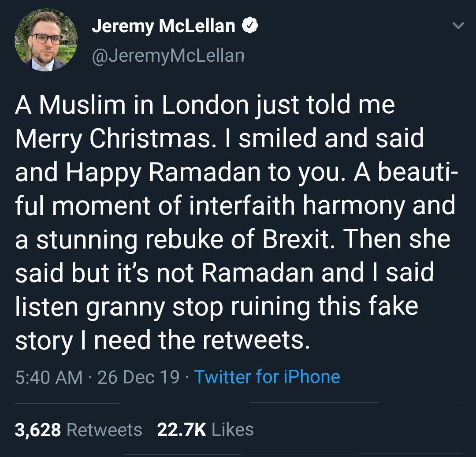This screenshot has height=457, width=476.
Task: Click the 3,628 retweet count number
Action: pos(38,430)
